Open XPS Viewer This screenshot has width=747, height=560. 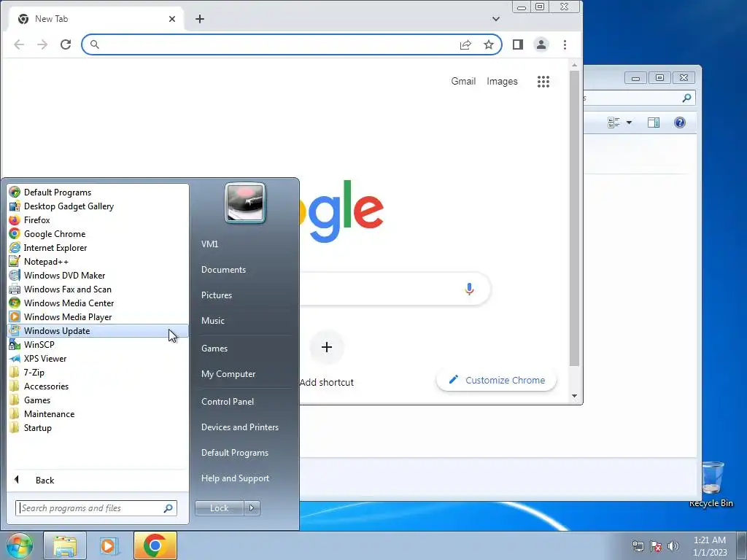(98, 358)
